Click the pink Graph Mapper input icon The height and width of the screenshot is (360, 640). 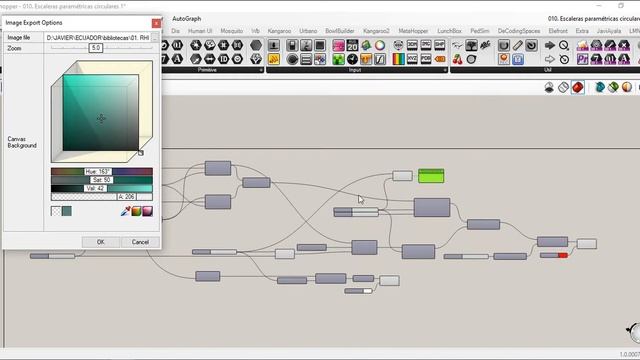click(x=338, y=45)
